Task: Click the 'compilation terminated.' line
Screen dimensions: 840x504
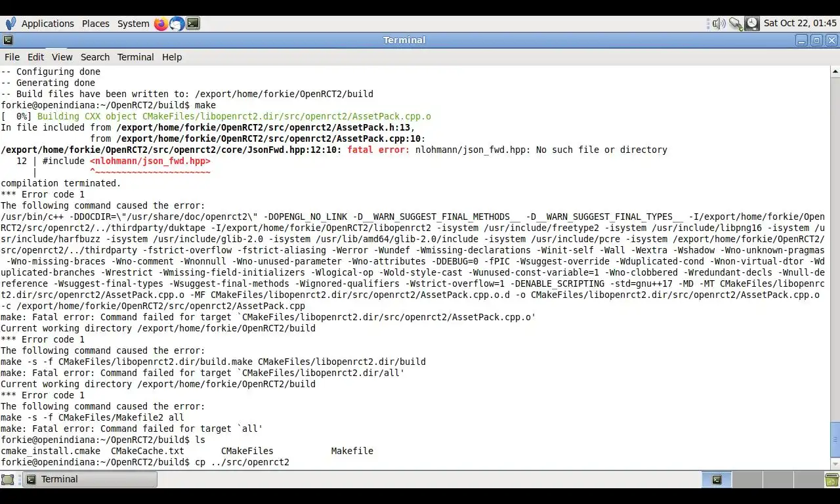Action: 61,183
